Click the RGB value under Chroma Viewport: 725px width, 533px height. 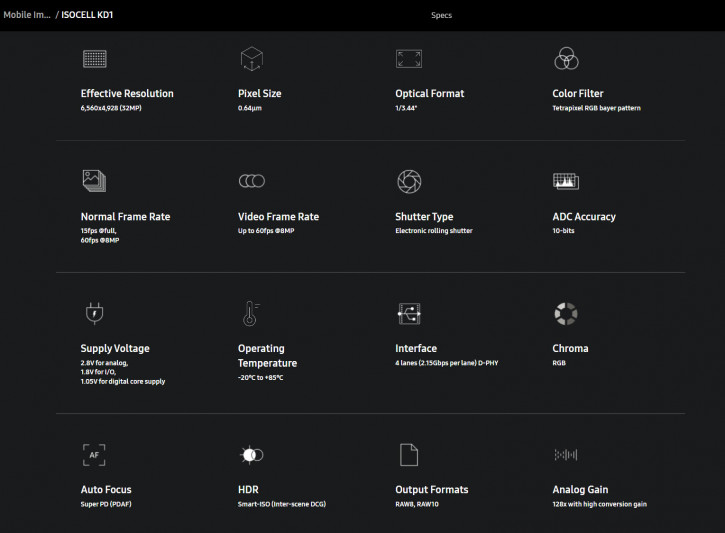tap(559, 363)
